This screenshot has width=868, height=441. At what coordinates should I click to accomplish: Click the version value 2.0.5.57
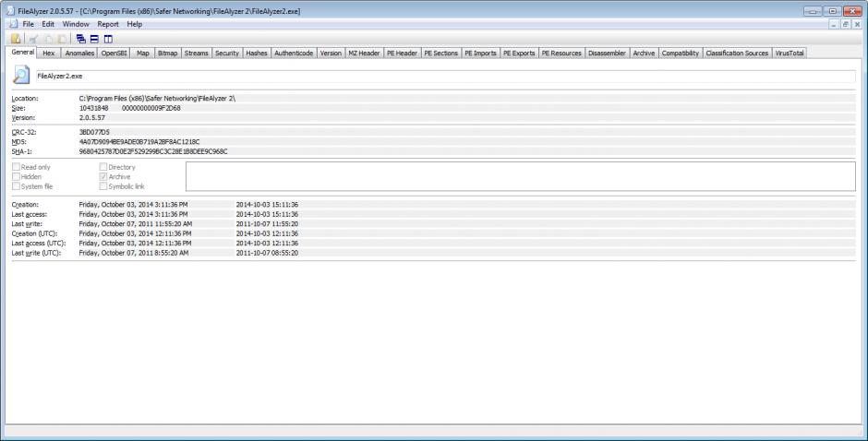(x=92, y=118)
